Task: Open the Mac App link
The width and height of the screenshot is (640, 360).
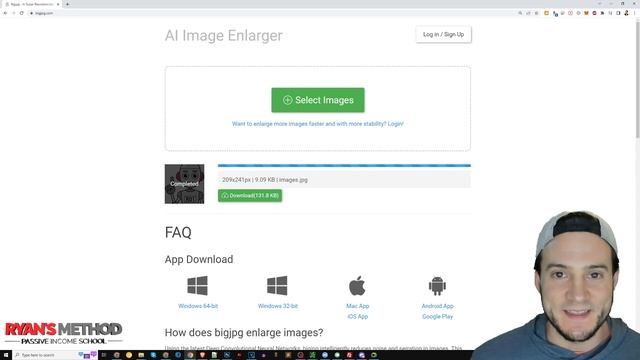Action: click(x=358, y=306)
